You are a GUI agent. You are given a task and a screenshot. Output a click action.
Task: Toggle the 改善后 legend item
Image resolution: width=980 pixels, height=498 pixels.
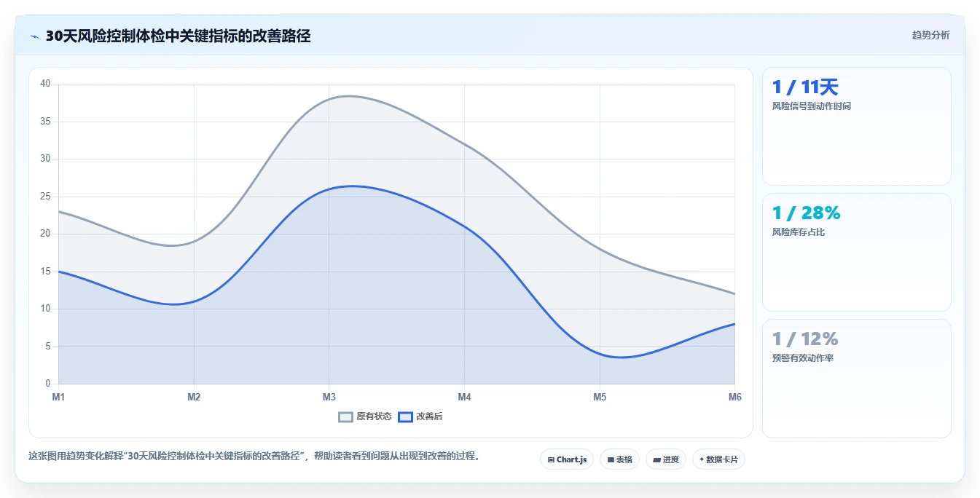click(420, 416)
